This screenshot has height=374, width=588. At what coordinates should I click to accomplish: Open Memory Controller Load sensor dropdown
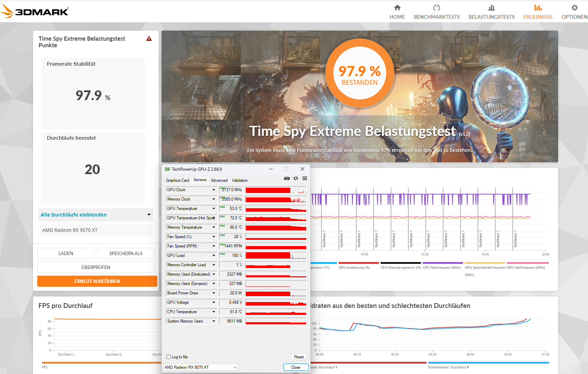[214, 265]
